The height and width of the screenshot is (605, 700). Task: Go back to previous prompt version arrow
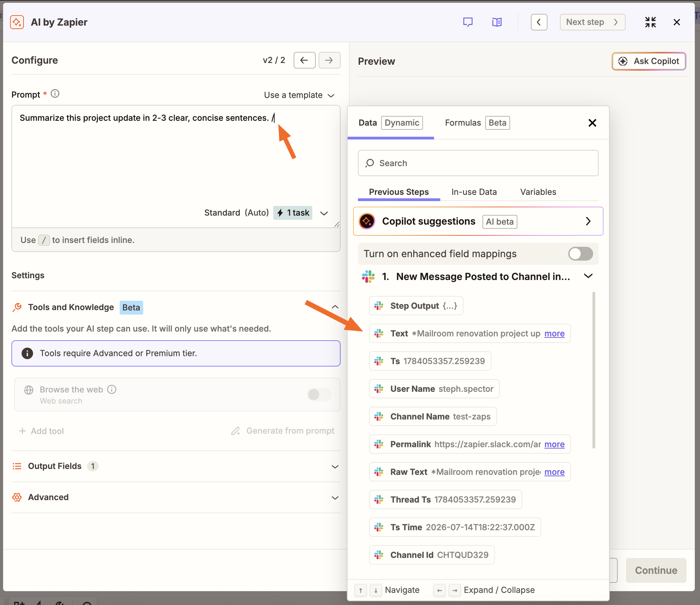pyautogui.click(x=304, y=60)
